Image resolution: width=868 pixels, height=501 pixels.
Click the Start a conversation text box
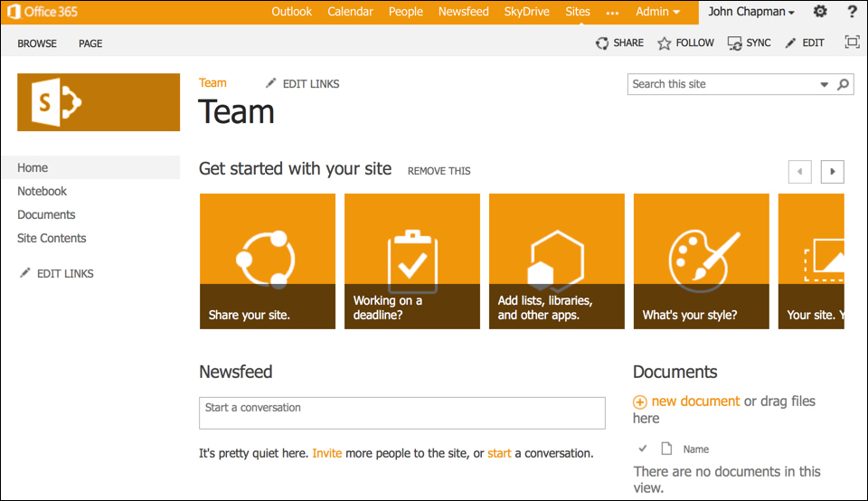click(401, 412)
